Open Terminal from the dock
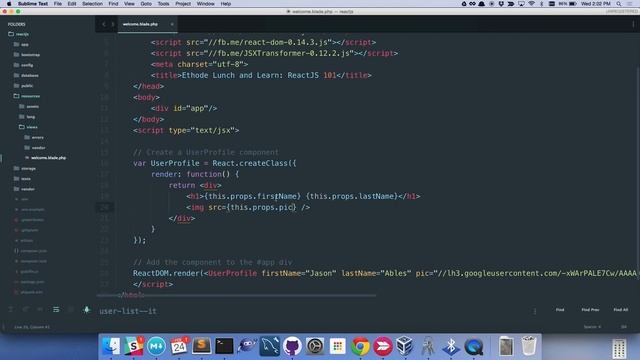This screenshot has width=640, height=360. click(224, 346)
